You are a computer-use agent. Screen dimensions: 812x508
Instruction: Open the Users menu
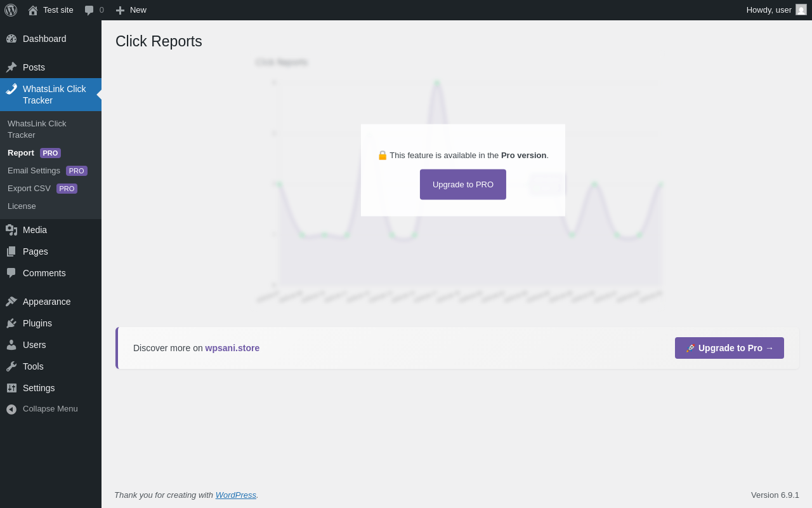pyautogui.click(x=51, y=345)
